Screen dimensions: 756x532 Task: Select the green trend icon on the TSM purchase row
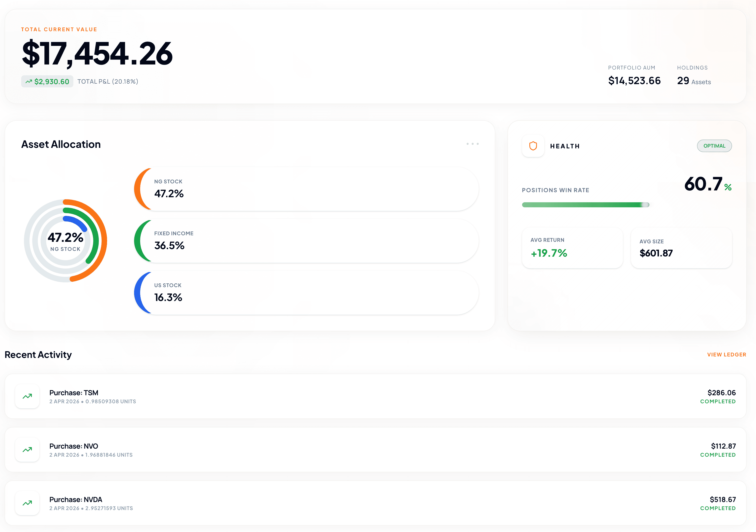click(27, 396)
